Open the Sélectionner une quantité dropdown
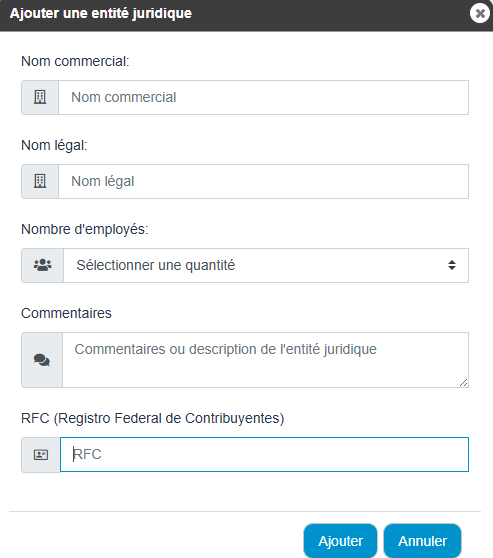This screenshot has width=493, height=558. pyautogui.click(x=266, y=265)
